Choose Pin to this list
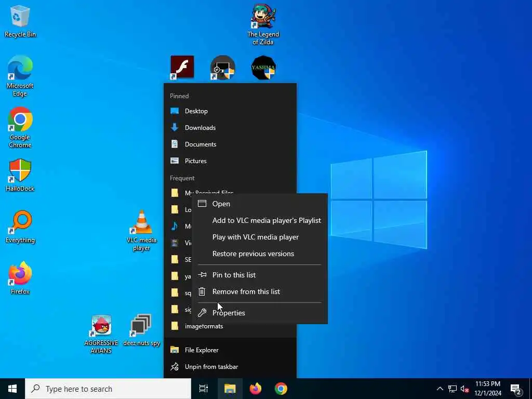This screenshot has width=532, height=399. click(260, 275)
